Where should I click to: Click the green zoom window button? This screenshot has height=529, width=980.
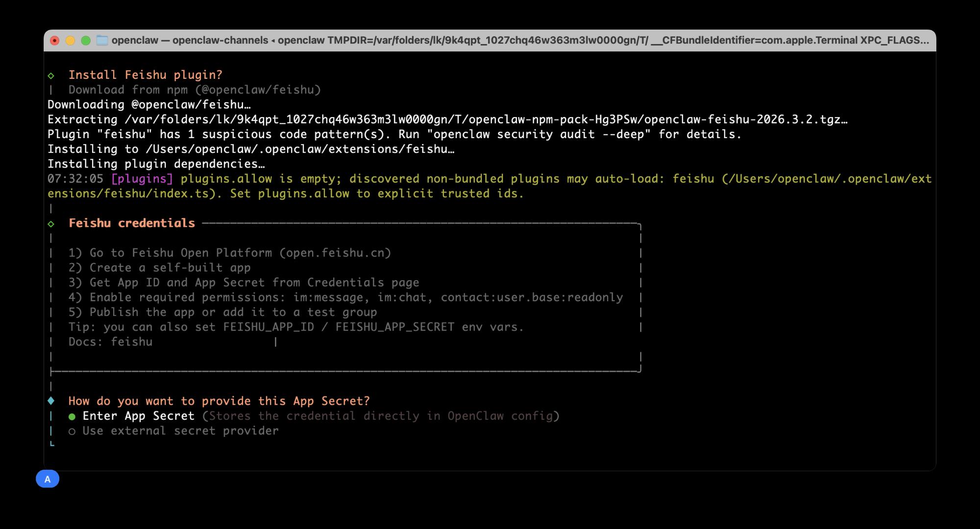pyautogui.click(x=86, y=40)
